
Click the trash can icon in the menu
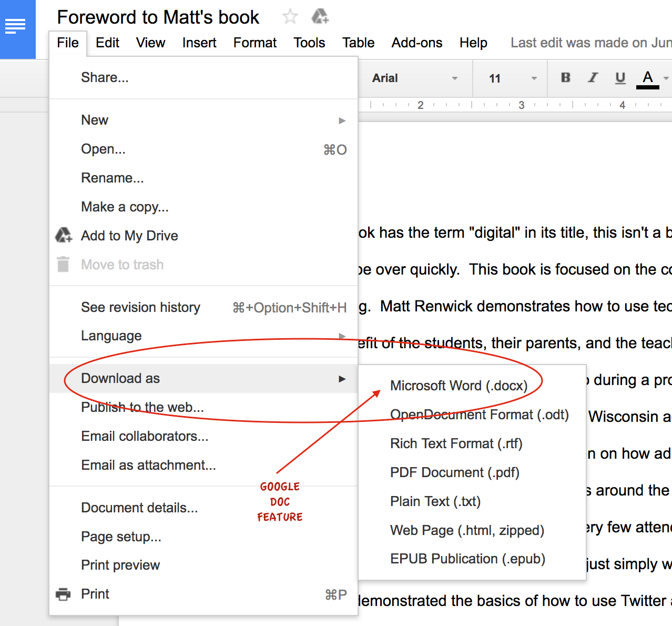click(x=63, y=264)
